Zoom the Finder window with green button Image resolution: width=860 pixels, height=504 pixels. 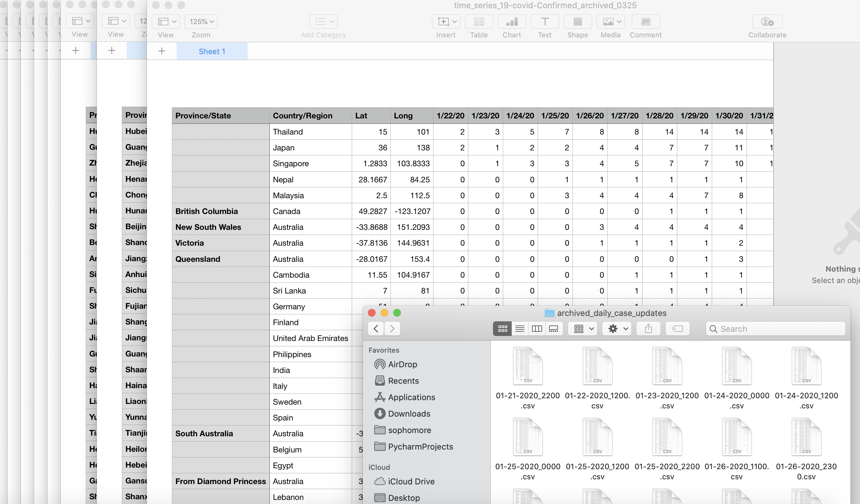pos(397,312)
